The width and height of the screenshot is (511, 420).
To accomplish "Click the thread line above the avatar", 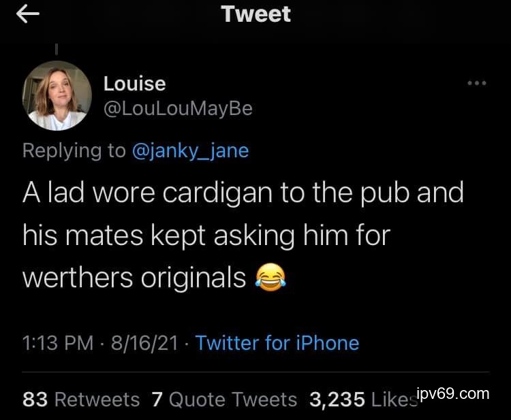I will [57, 50].
